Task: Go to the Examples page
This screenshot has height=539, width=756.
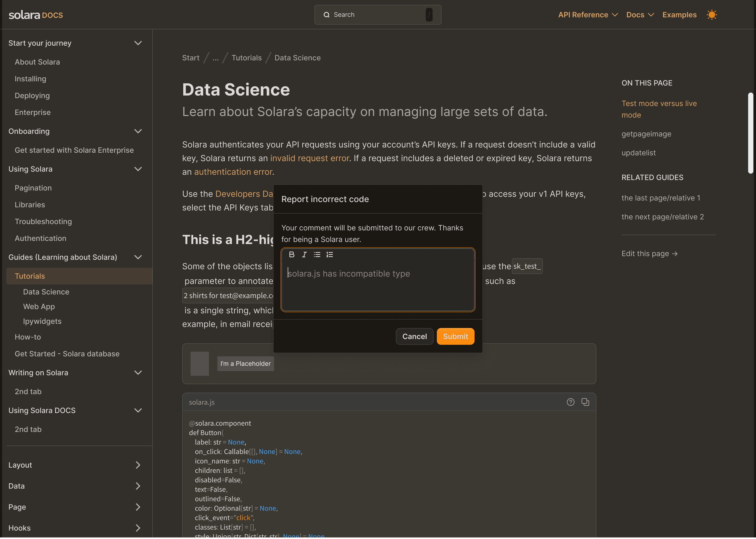Action: coord(679,15)
